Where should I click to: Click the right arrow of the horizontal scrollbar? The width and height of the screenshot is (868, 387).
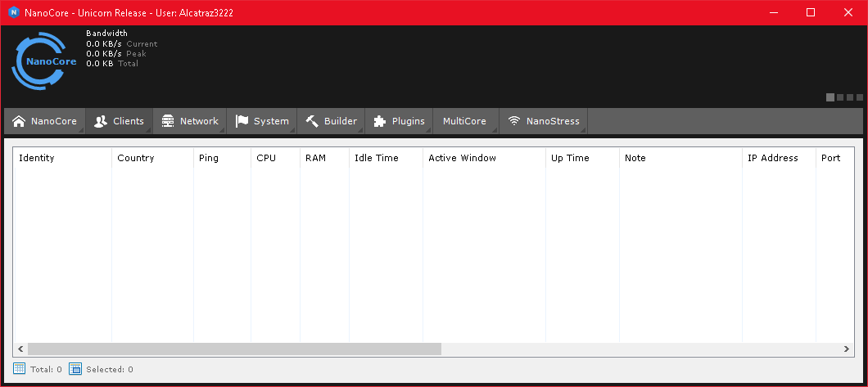point(847,349)
